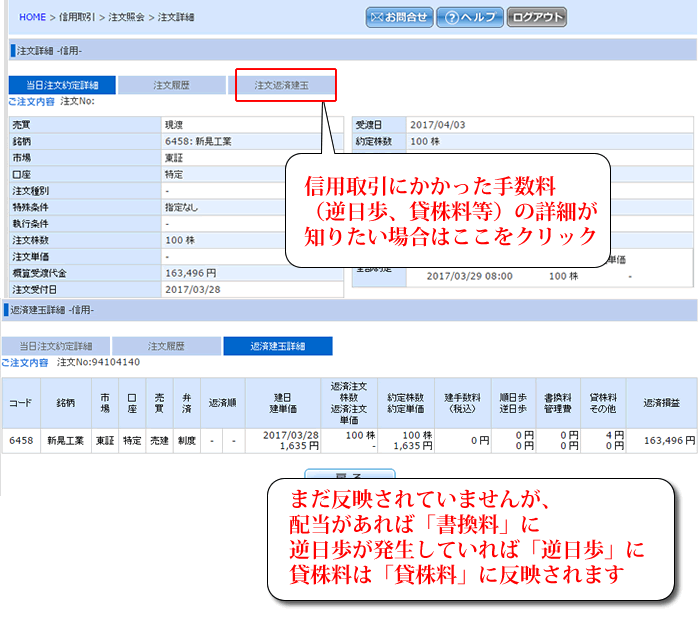Select 当日注文約定詳細 tab in the lower 返済建玉詳細 section

[x=56, y=346]
